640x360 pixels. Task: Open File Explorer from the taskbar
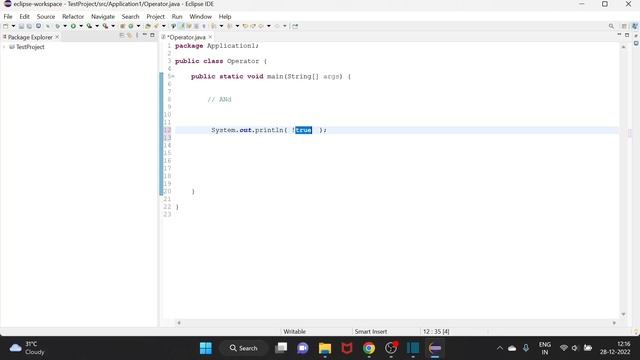pos(325,348)
